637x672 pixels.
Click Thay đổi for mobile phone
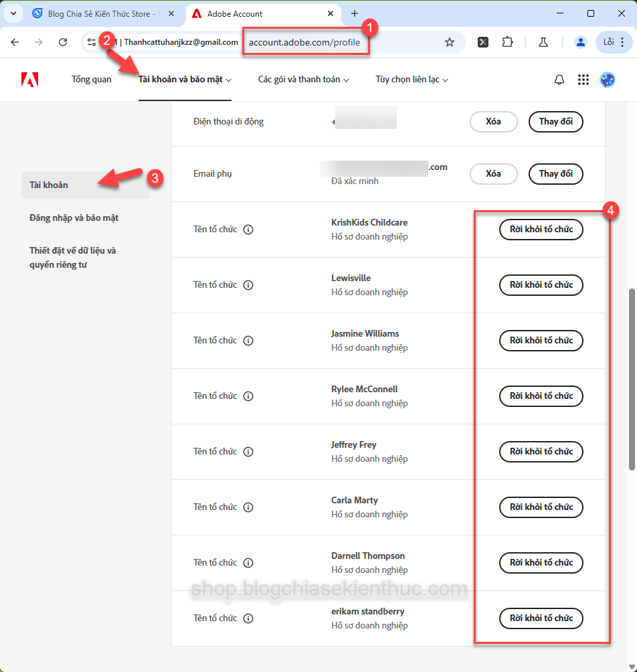[x=555, y=122]
